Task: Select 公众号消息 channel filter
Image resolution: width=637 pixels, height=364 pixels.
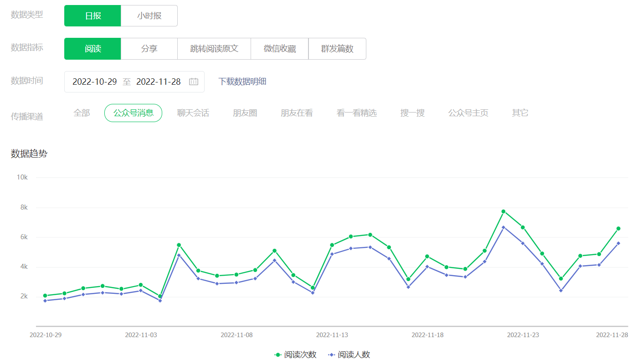Action: (x=134, y=113)
